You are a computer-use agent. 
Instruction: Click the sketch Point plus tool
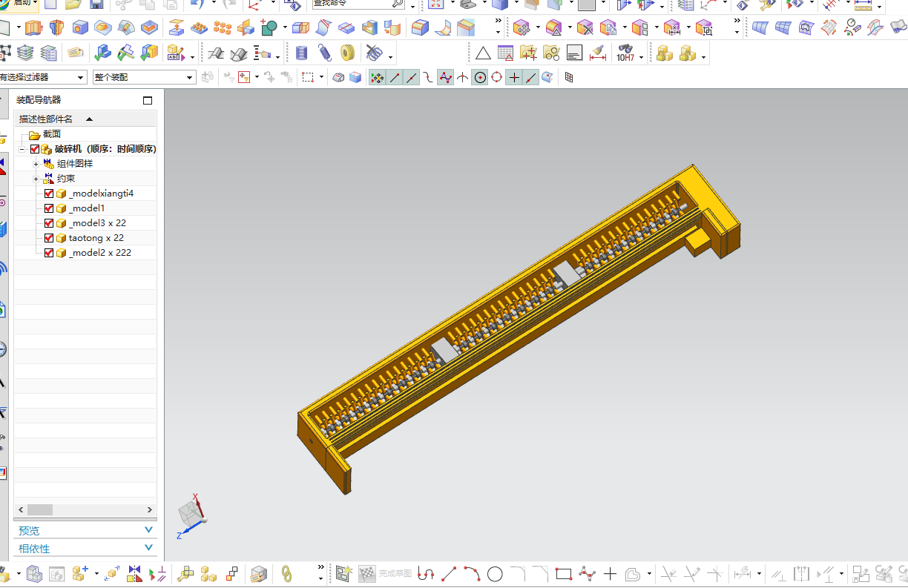pos(610,573)
